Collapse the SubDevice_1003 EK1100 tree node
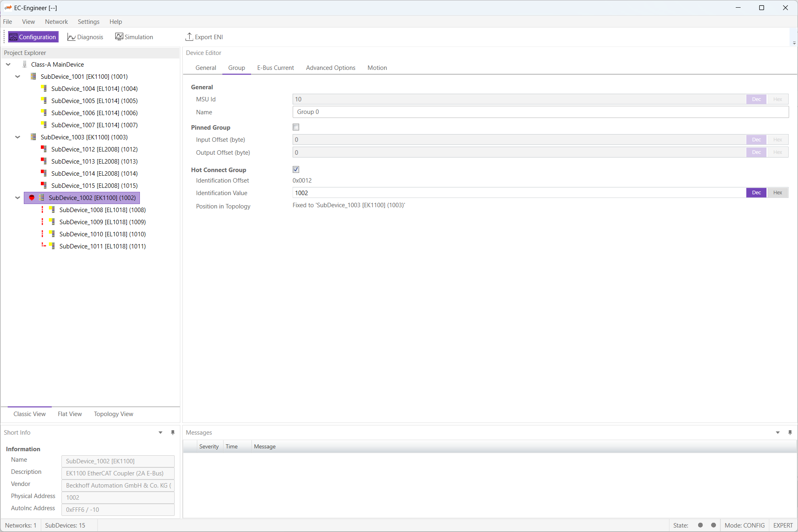The height and width of the screenshot is (532, 798). pos(18,137)
